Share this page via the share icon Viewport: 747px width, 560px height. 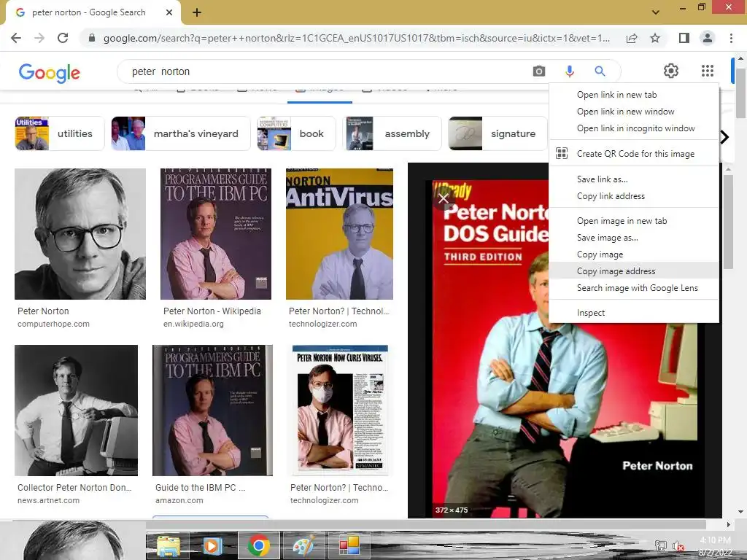point(632,38)
